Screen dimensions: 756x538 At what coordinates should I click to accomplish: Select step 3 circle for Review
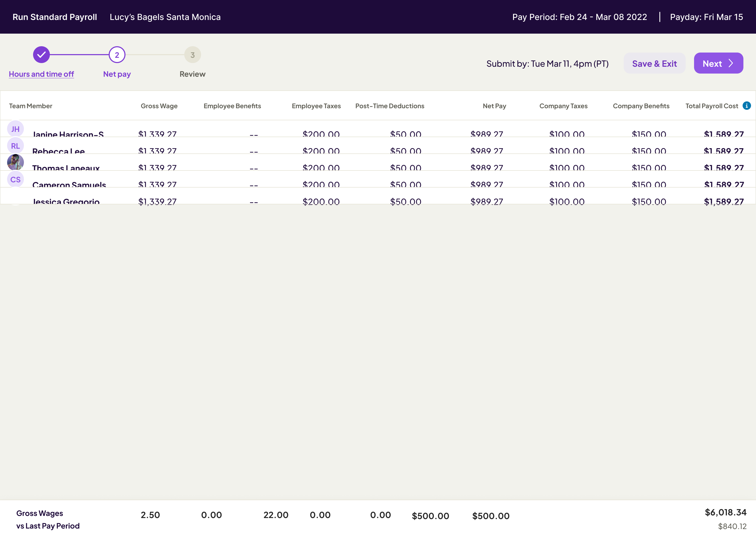193,55
